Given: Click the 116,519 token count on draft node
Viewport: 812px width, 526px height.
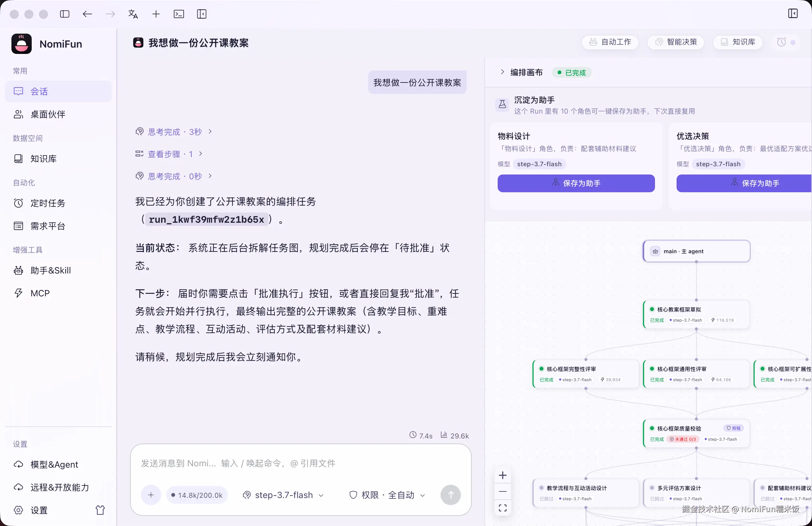Looking at the screenshot, I should point(722,320).
